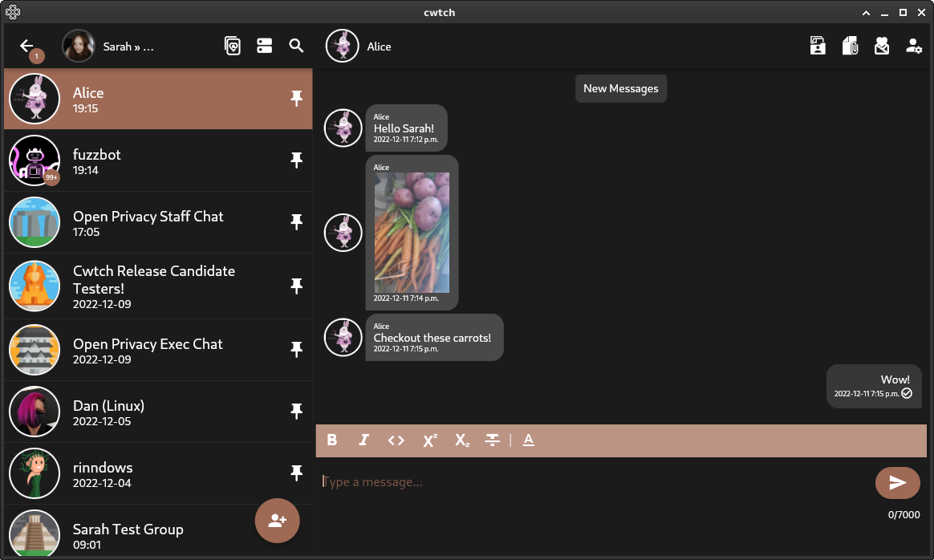Open the rinndows conversation
The image size is (934, 560).
(x=158, y=473)
